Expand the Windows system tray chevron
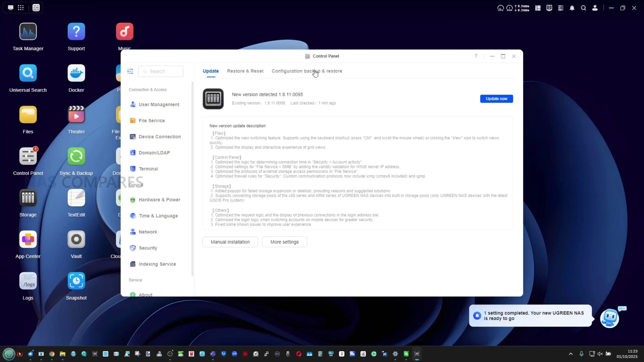The height and width of the screenshot is (362, 644). (x=571, y=354)
